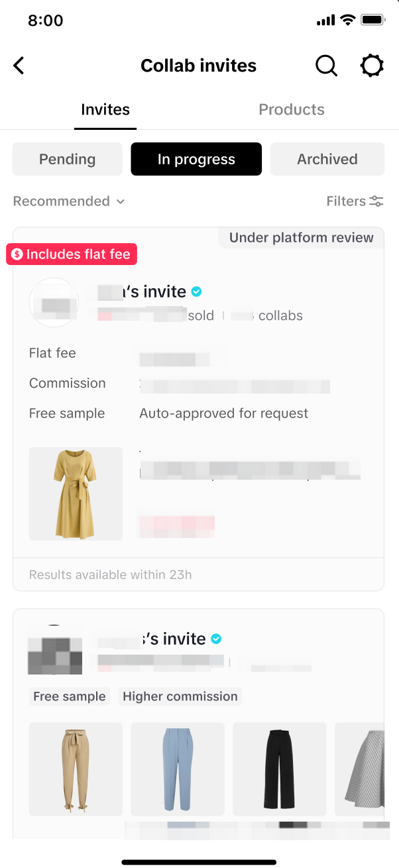Open the black pants product thumbnail
This screenshot has width=399, height=868.
tap(279, 769)
